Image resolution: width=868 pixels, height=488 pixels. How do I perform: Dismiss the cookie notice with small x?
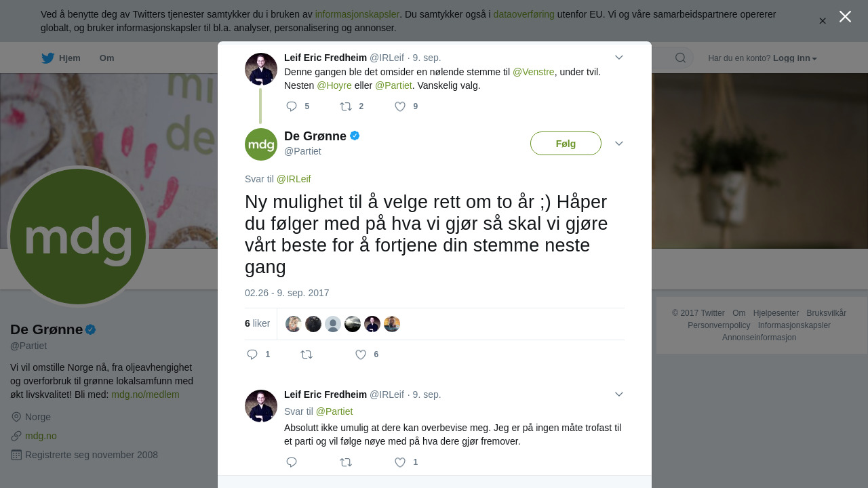[x=823, y=21]
